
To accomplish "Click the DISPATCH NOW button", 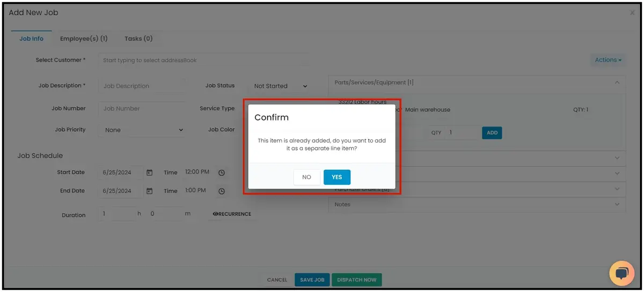I will [x=357, y=280].
